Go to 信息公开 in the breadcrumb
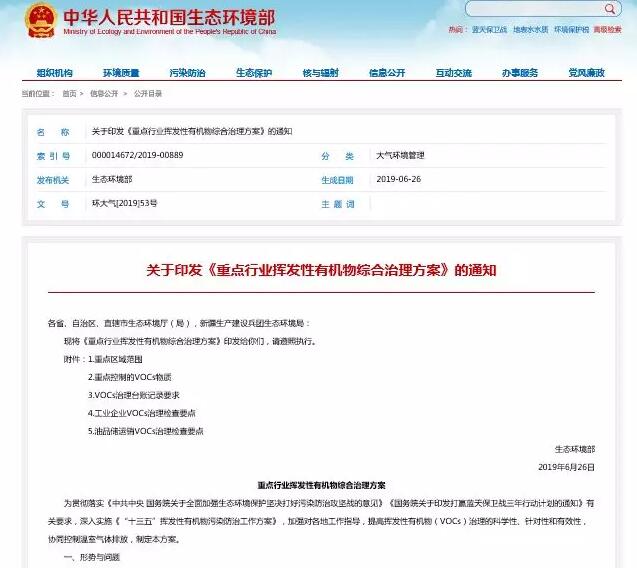Viewport: 637px width, 579px height. coord(104,94)
